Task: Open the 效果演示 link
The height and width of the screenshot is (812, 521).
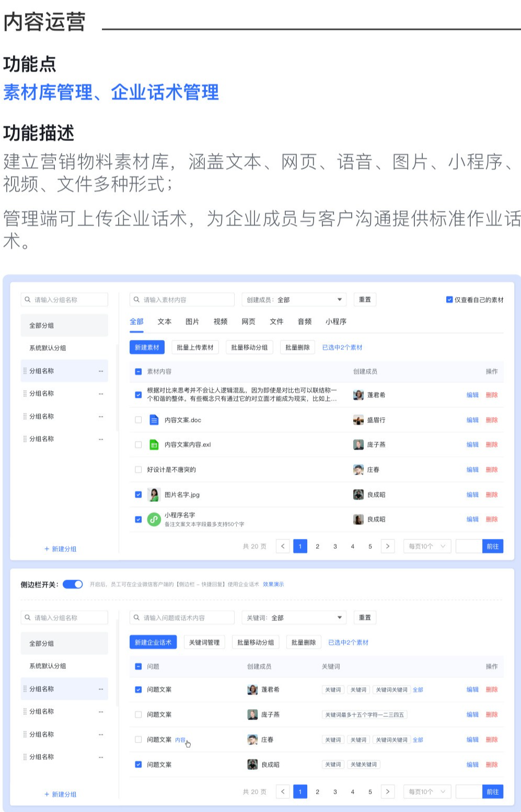Action: coord(273,584)
